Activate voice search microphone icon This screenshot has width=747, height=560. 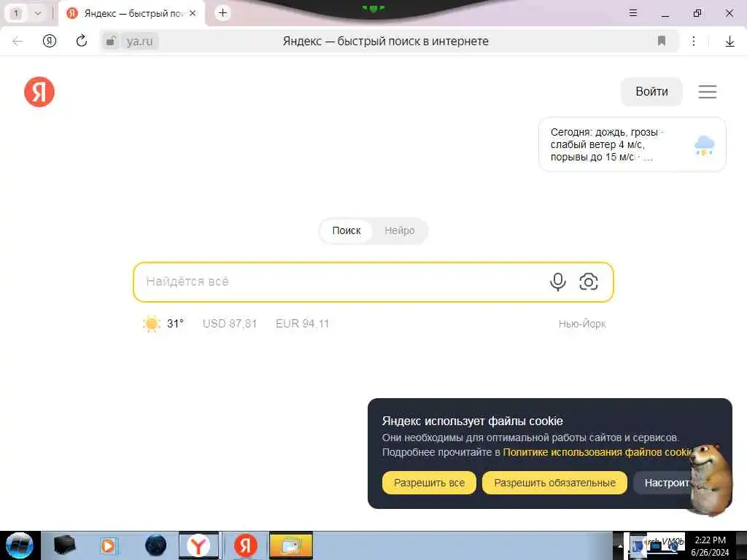pyautogui.click(x=557, y=282)
